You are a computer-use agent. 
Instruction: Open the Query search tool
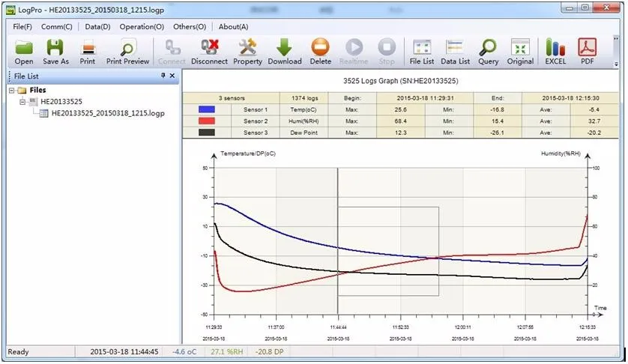[488, 52]
